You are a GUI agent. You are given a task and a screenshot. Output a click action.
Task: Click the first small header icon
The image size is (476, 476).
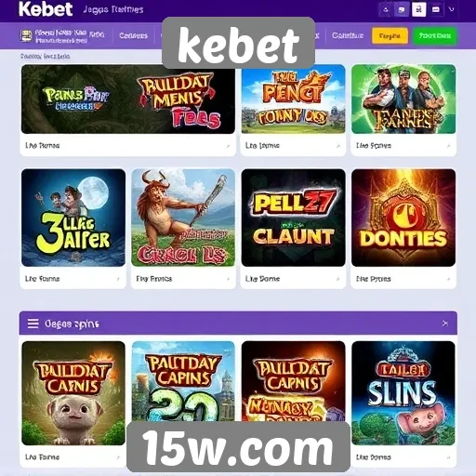386,10
